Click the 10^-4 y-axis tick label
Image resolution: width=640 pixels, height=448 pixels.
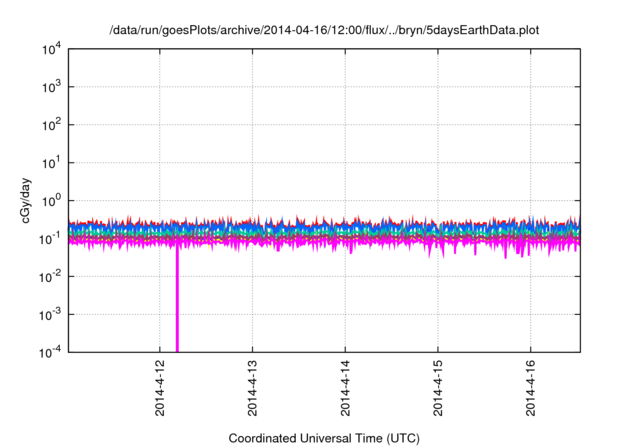pyautogui.click(x=50, y=351)
